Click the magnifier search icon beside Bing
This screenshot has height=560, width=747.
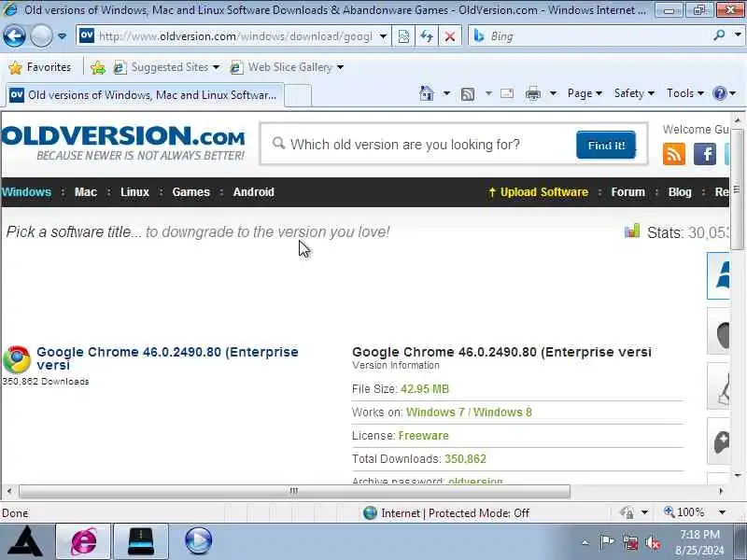(719, 35)
